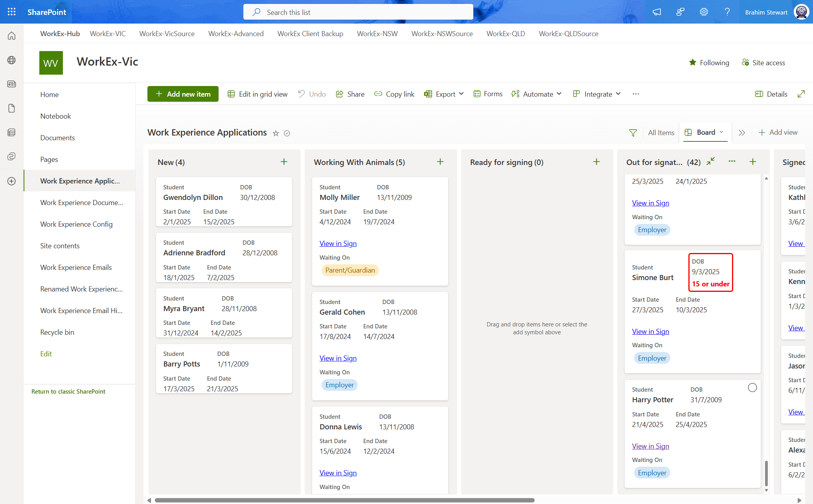Add item to Working With Animals column
Viewport: 813px width, 504px height.
(440, 162)
